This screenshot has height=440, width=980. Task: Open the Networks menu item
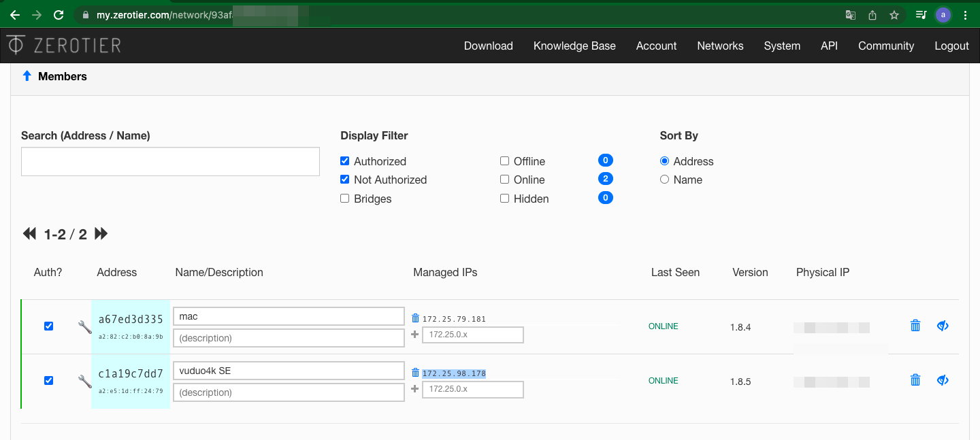click(x=720, y=46)
